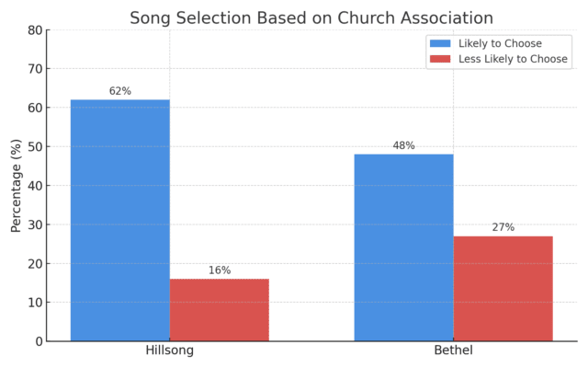The image size is (588, 368).
Task: Click the chart title about song selection
Action: (311, 18)
